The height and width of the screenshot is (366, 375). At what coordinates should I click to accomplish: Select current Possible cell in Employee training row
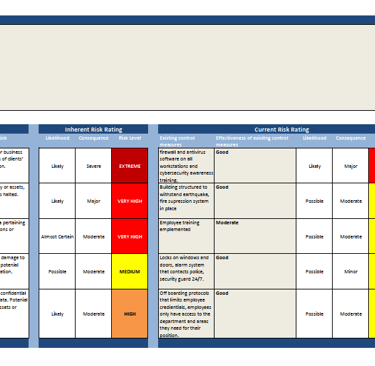point(314,236)
